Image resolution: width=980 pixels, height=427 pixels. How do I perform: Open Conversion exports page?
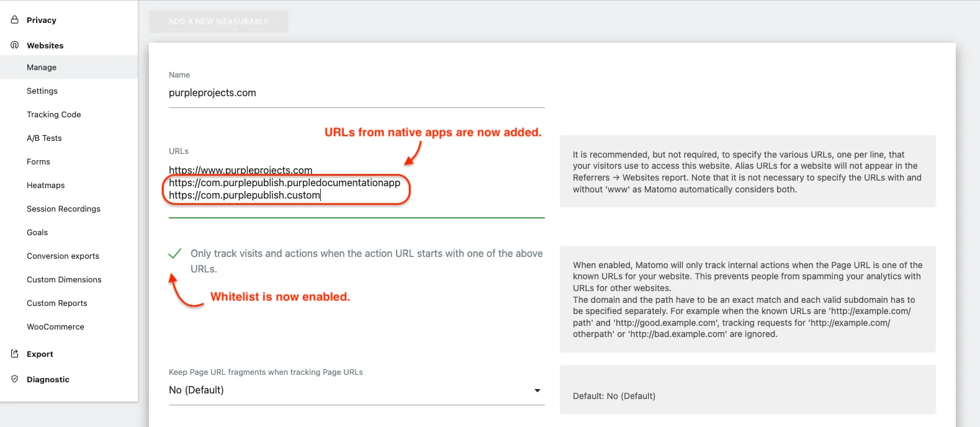click(63, 256)
